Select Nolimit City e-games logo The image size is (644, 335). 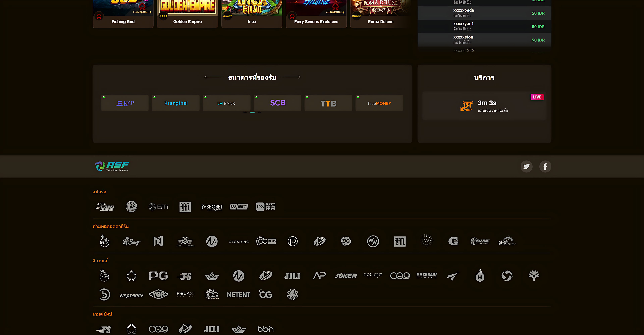pos(373,275)
